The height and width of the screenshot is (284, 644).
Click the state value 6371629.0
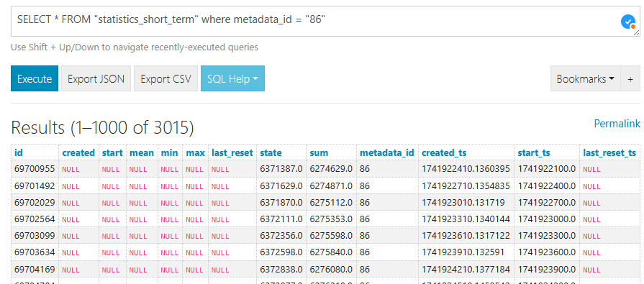tap(281, 186)
